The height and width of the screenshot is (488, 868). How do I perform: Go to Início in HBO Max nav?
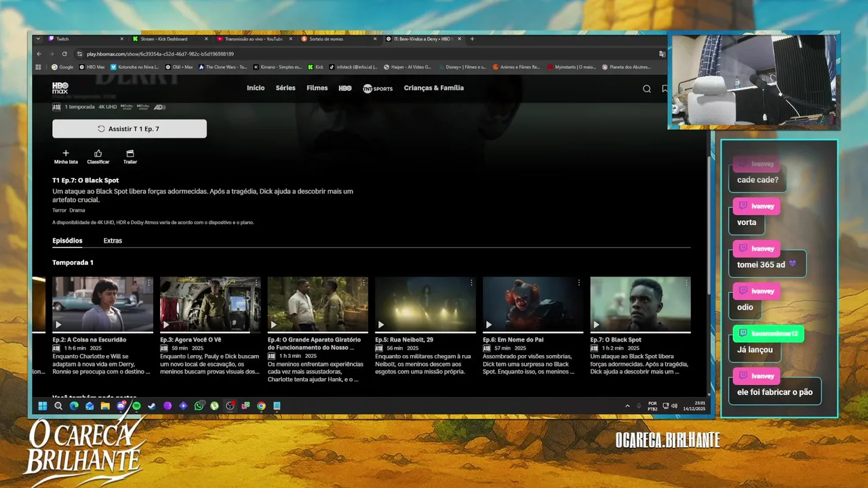(x=256, y=88)
